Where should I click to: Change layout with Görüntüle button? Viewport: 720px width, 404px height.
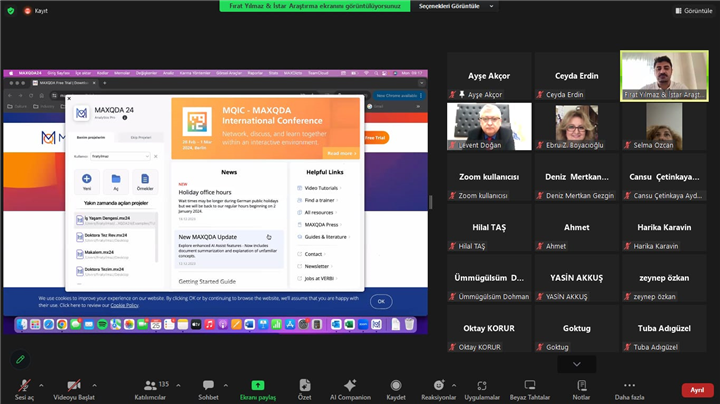click(x=694, y=11)
